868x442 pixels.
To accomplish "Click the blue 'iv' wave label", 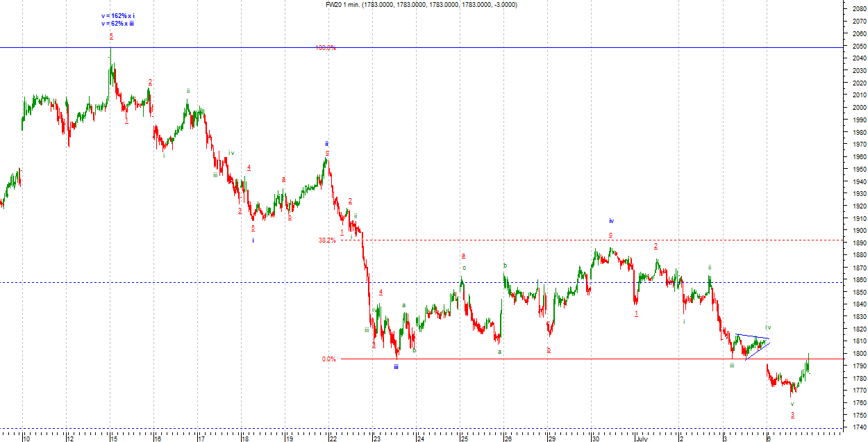I will (611, 221).
